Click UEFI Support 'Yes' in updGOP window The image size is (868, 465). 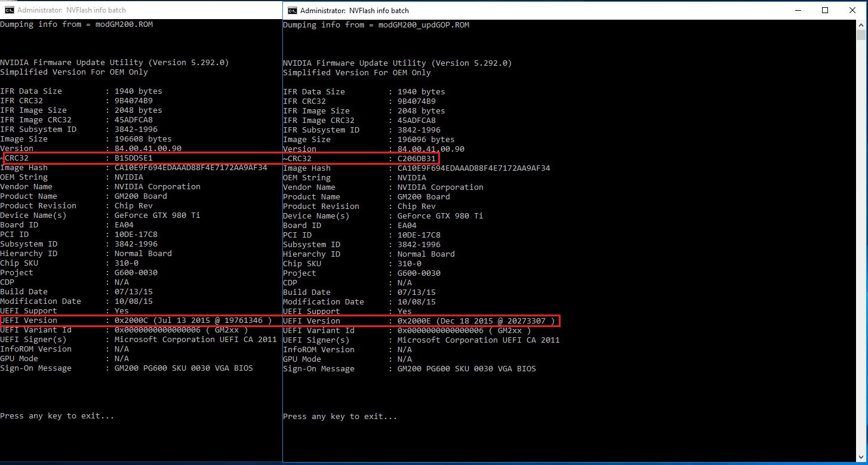(x=405, y=312)
